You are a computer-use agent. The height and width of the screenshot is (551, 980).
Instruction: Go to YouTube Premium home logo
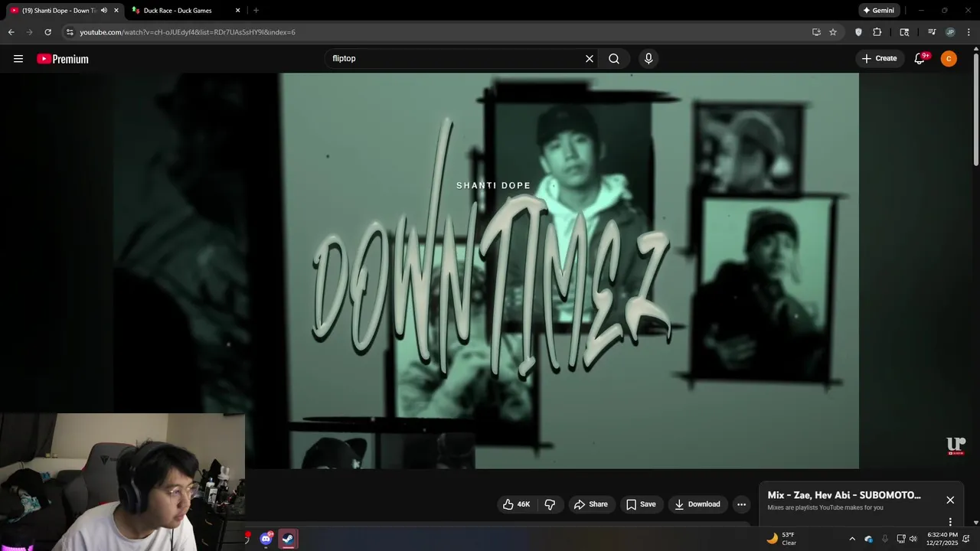point(63,59)
